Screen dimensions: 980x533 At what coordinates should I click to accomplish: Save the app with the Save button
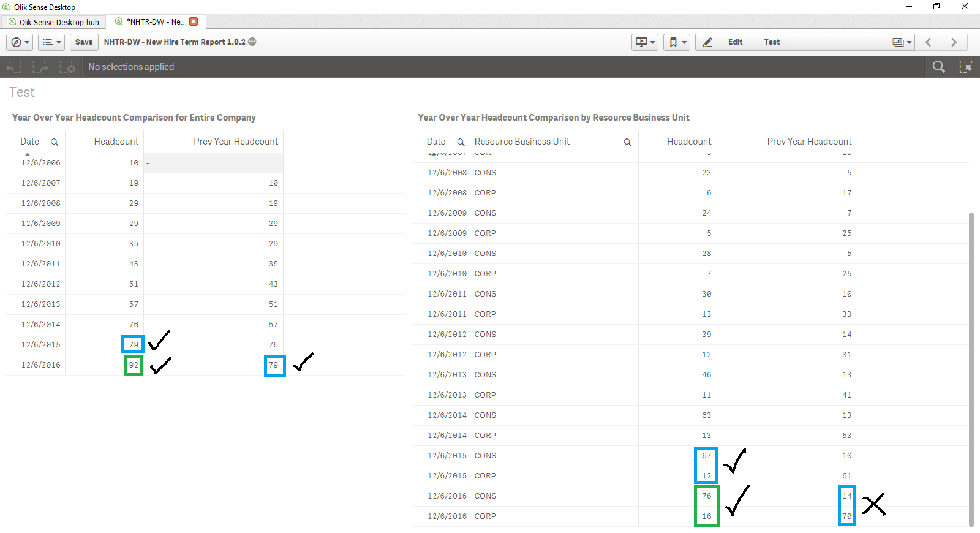[84, 42]
